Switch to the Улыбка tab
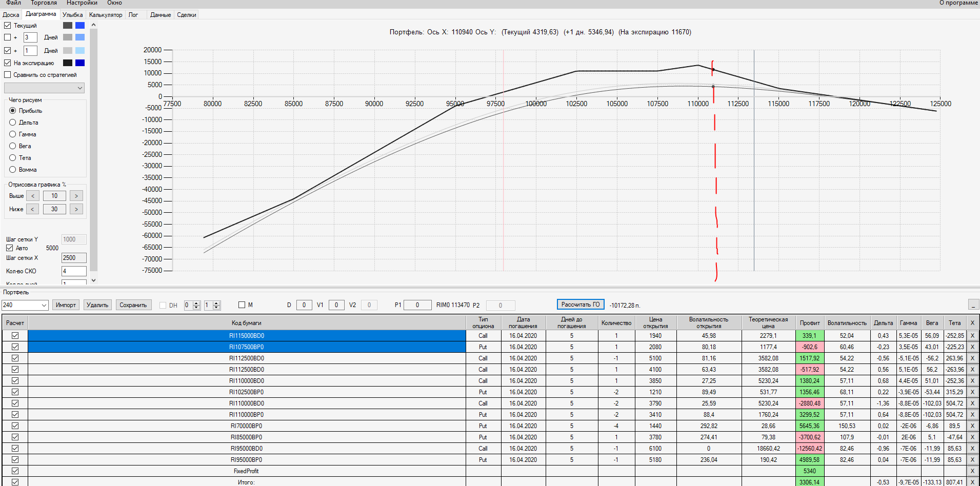 pyautogui.click(x=72, y=15)
